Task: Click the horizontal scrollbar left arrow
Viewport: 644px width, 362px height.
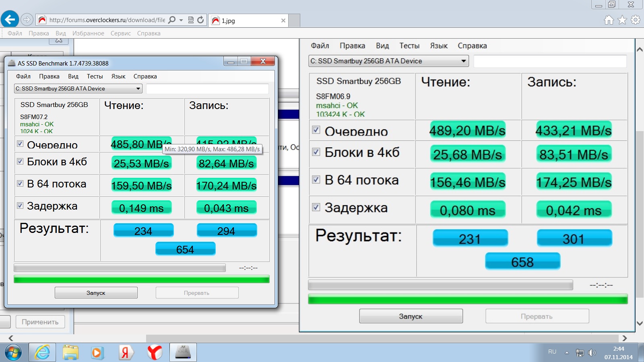Action: (x=11, y=338)
